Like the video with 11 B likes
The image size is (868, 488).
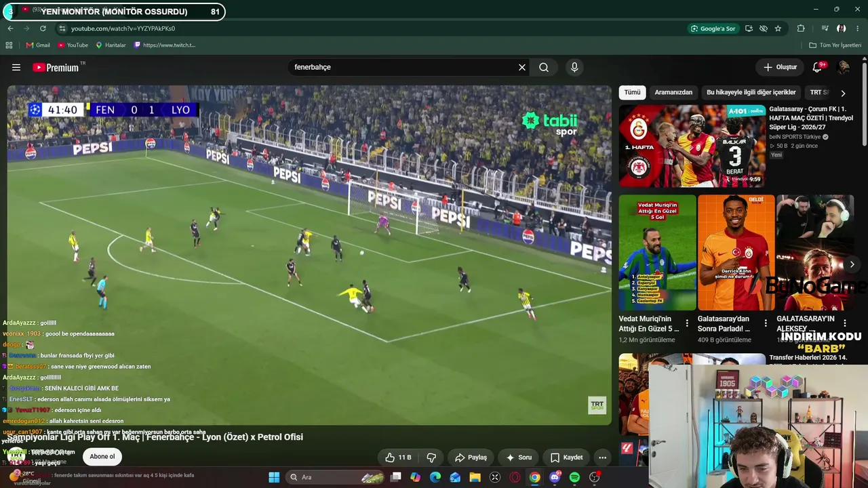click(x=398, y=457)
